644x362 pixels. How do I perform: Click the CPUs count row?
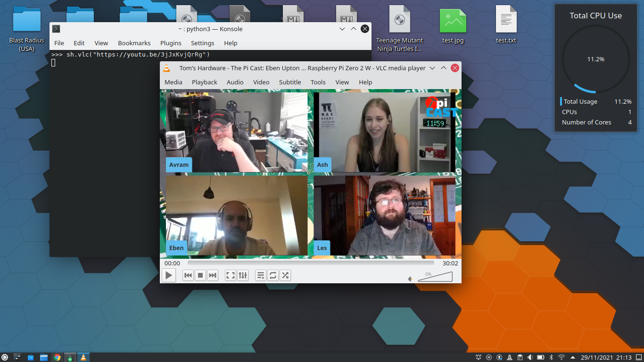[x=596, y=112]
